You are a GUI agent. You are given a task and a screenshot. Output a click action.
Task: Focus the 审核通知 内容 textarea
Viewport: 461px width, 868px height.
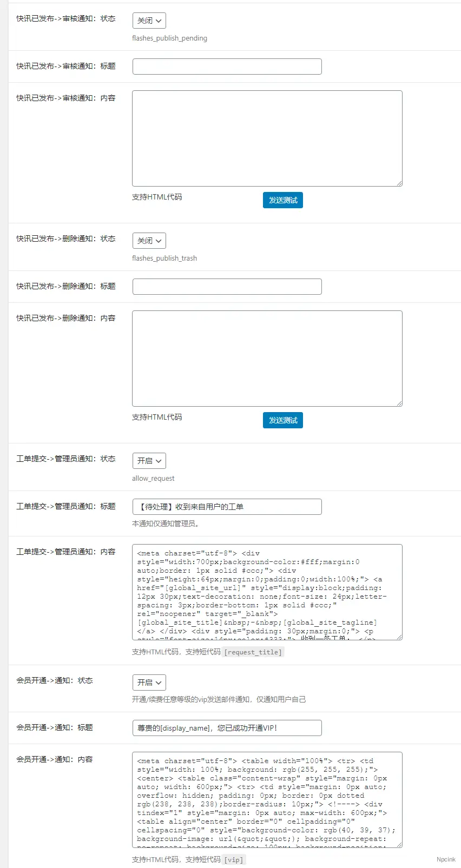[x=267, y=138]
